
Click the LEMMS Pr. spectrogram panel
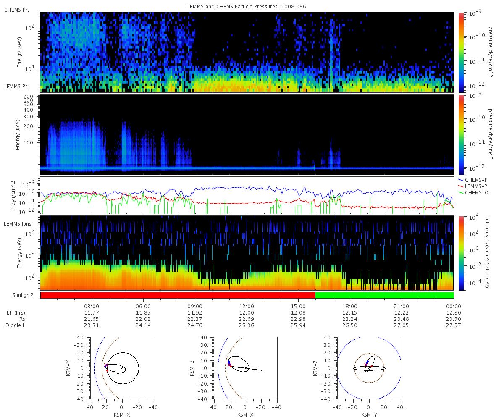(x=247, y=134)
